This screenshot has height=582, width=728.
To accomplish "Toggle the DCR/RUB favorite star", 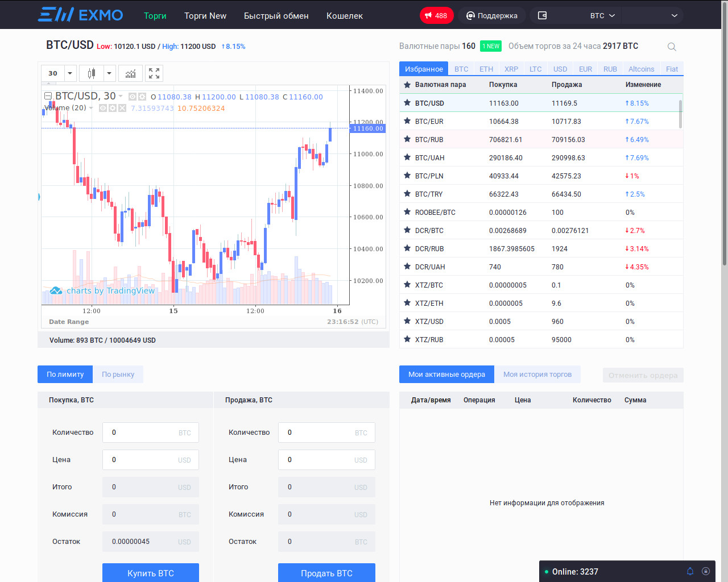I will 407,248.
